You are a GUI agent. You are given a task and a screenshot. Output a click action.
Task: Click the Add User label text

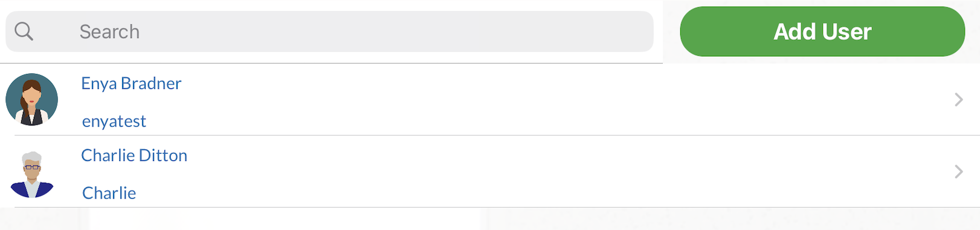(x=822, y=31)
